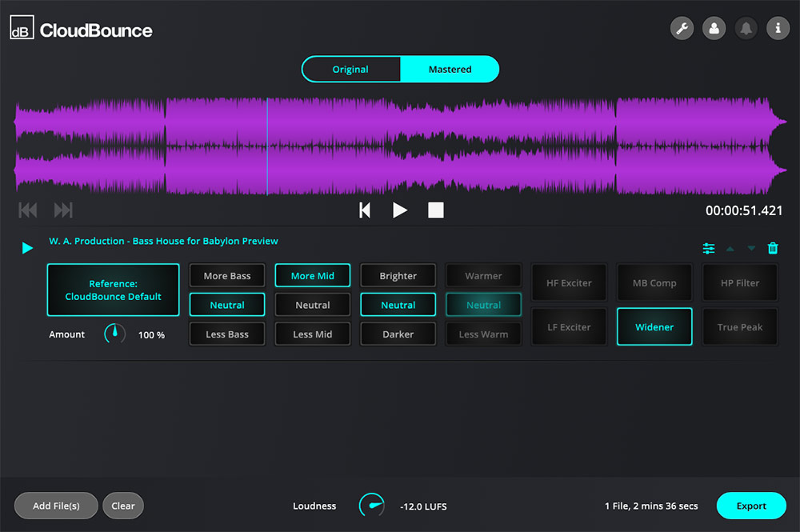The height and width of the screenshot is (532, 800).
Task: Delete track using trash icon
Action: click(x=773, y=249)
